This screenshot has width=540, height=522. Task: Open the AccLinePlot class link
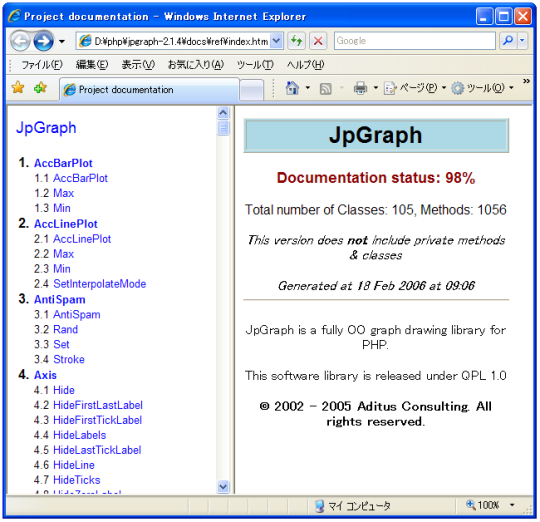[65, 224]
